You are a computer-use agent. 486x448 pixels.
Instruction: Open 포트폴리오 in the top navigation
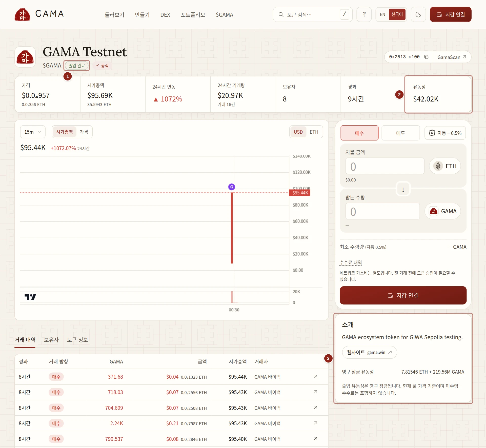click(x=193, y=15)
